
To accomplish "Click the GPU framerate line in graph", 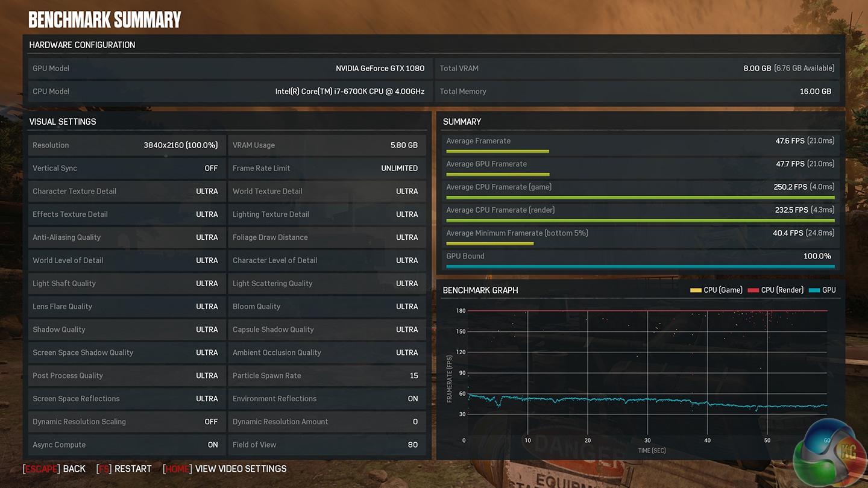I will point(603,399).
